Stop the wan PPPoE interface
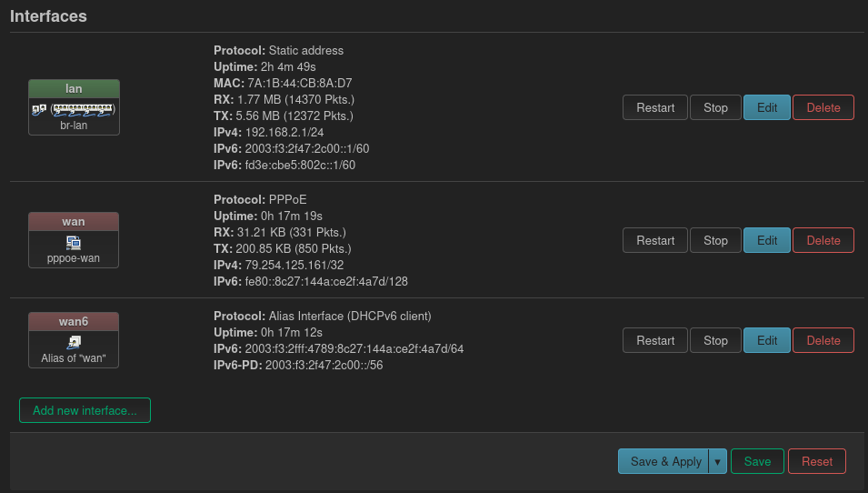Image resolution: width=868 pixels, height=493 pixels. click(715, 240)
